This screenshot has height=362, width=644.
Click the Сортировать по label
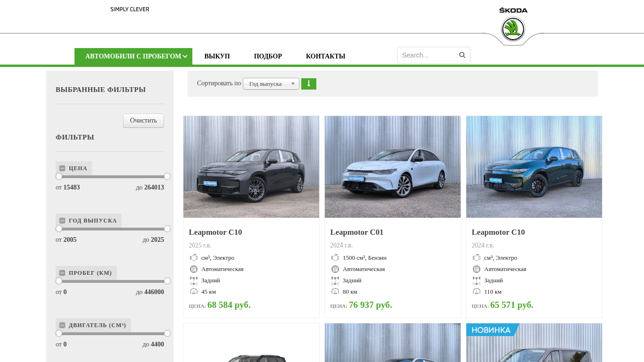[219, 83]
